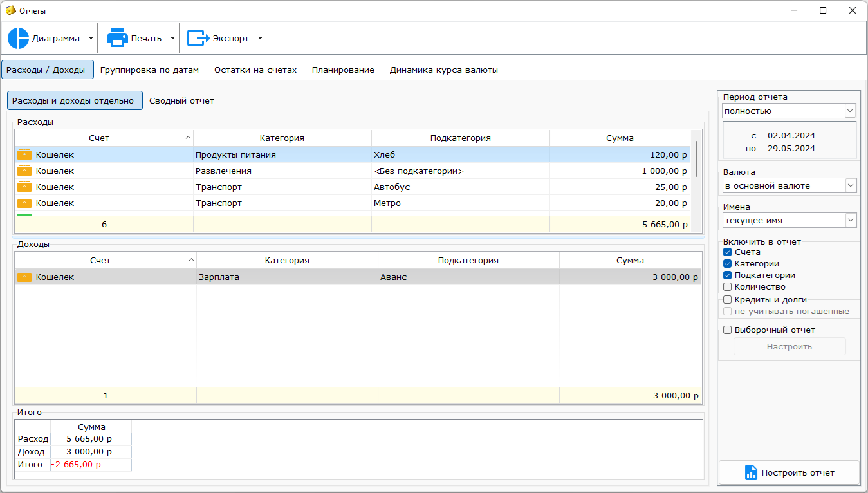Screen dimensions: 868x493
Task: Sort income by Счет column header
Action: point(106,260)
